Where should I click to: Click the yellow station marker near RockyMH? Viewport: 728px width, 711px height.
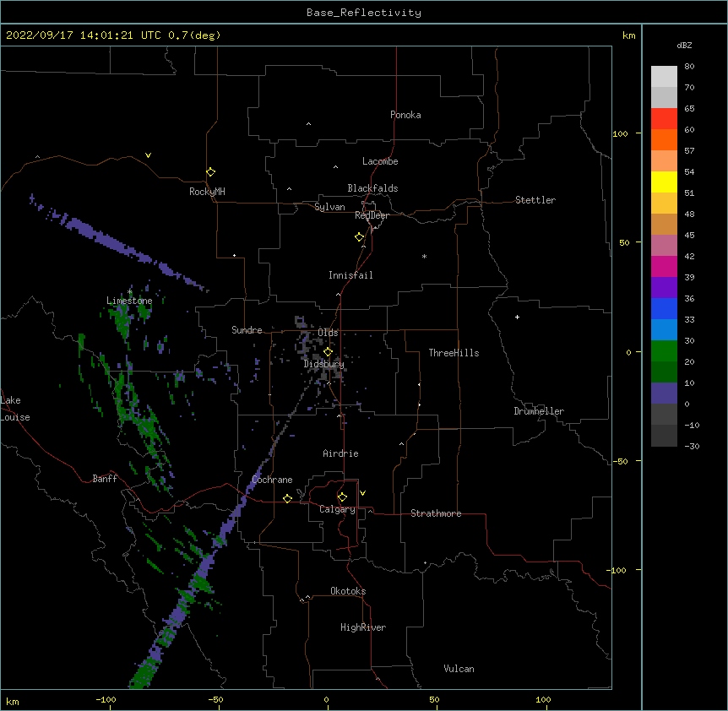211,172
